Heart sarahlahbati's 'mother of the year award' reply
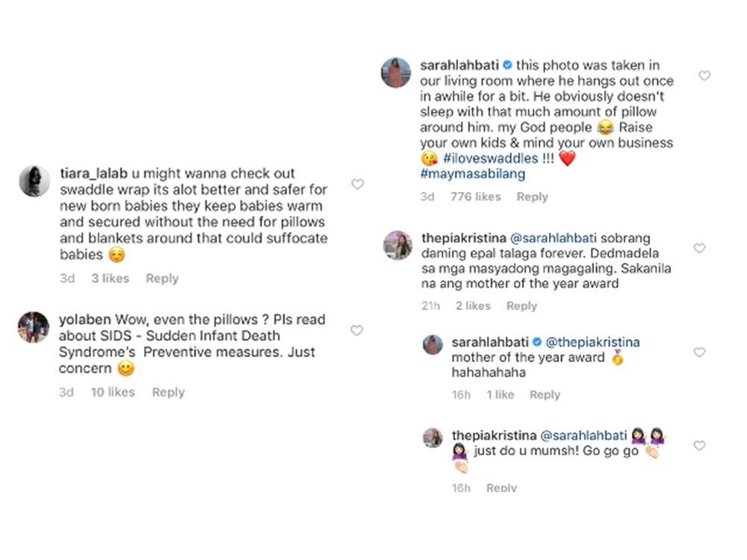The width and height of the screenshot is (747, 560). click(699, 352)
